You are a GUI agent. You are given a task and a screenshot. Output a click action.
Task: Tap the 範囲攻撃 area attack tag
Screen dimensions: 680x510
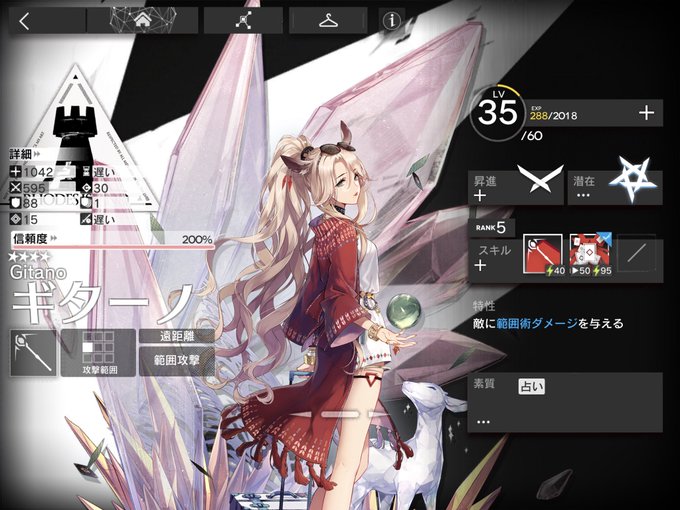point(177,360)
